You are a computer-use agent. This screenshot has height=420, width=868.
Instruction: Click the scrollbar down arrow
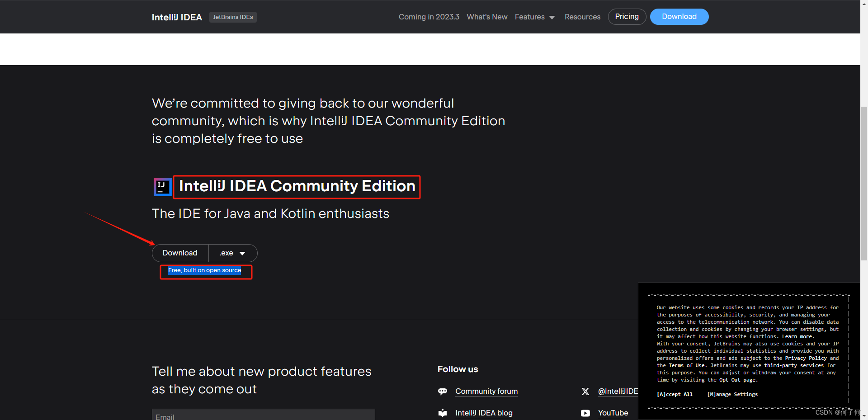pos(864,415)
